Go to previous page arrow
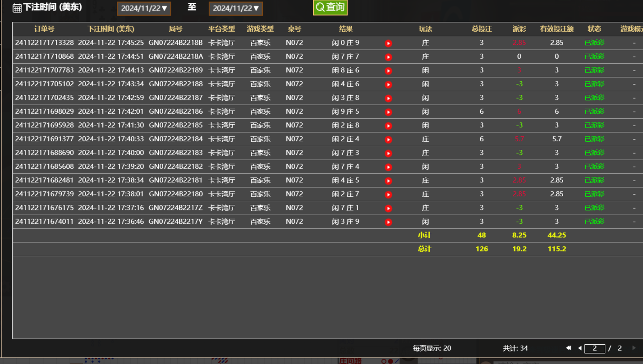Viewport: 643px width, 364px height. 580,348
